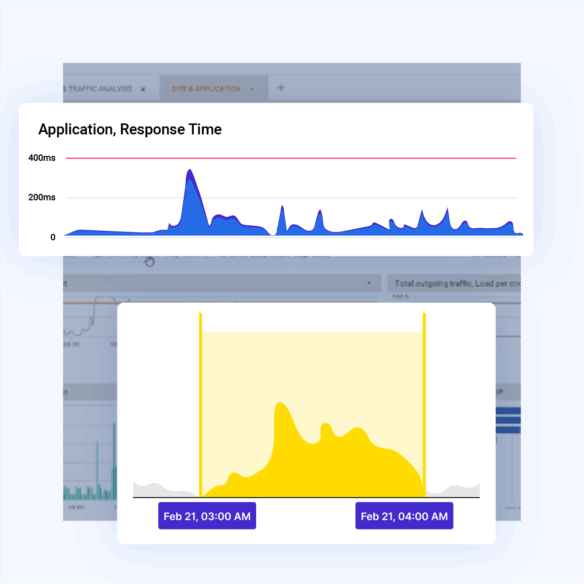Click the left yellow range handle

200,404
